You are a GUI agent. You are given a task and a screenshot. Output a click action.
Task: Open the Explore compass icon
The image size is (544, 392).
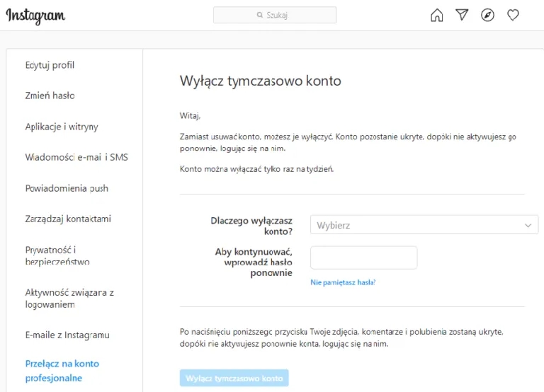coord(487,15)
